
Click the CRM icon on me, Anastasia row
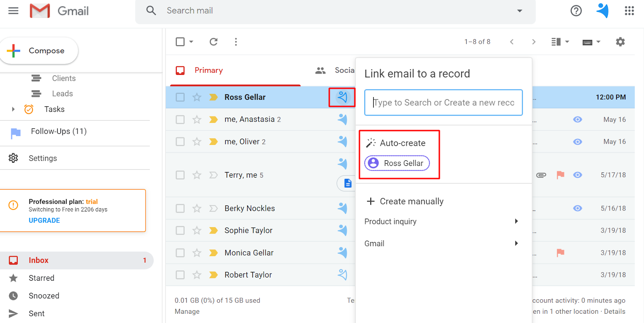[343, 119]
